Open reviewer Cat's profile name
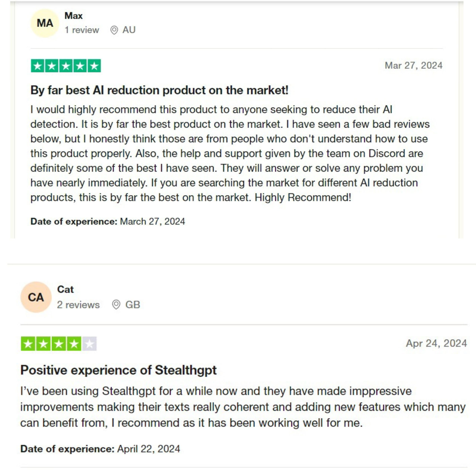Image resolution: width=476 pixels, height=476 pixels. pos(65,289)
